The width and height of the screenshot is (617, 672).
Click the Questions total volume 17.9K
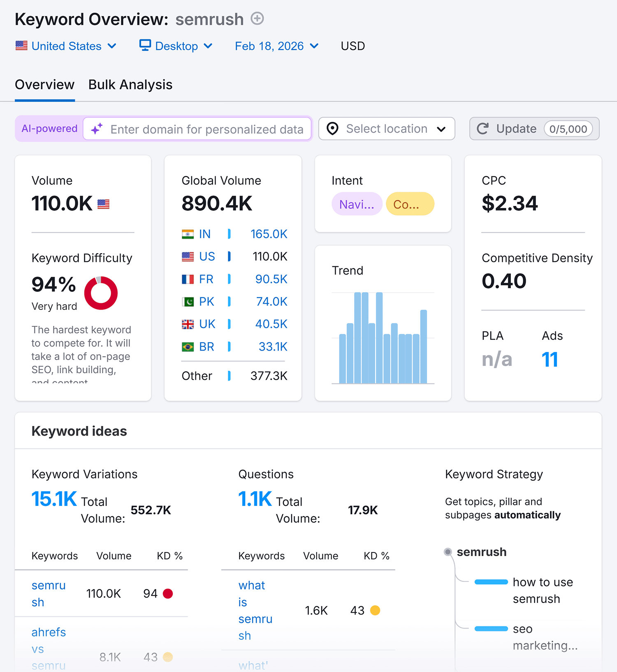(x=363, y=510)
